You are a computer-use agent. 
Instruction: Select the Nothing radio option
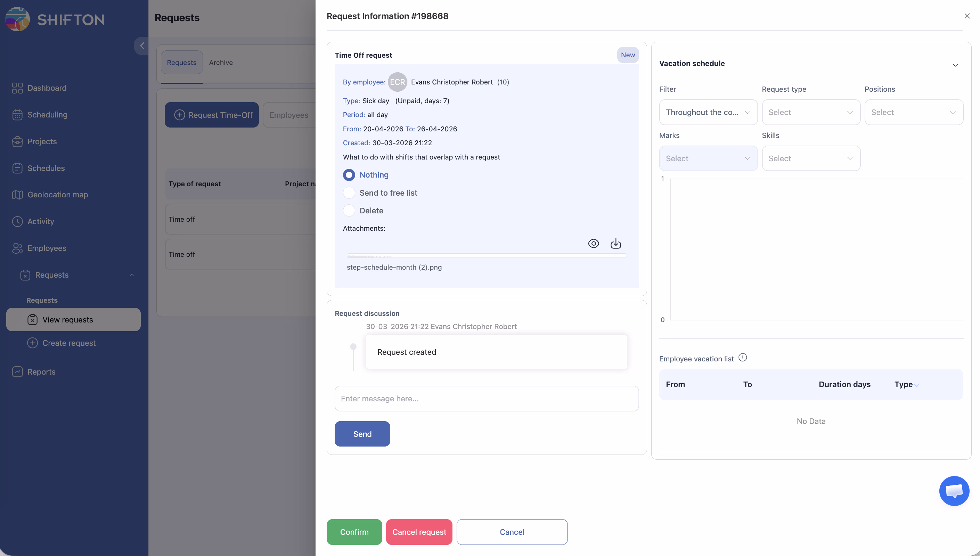tap(349, 175)
